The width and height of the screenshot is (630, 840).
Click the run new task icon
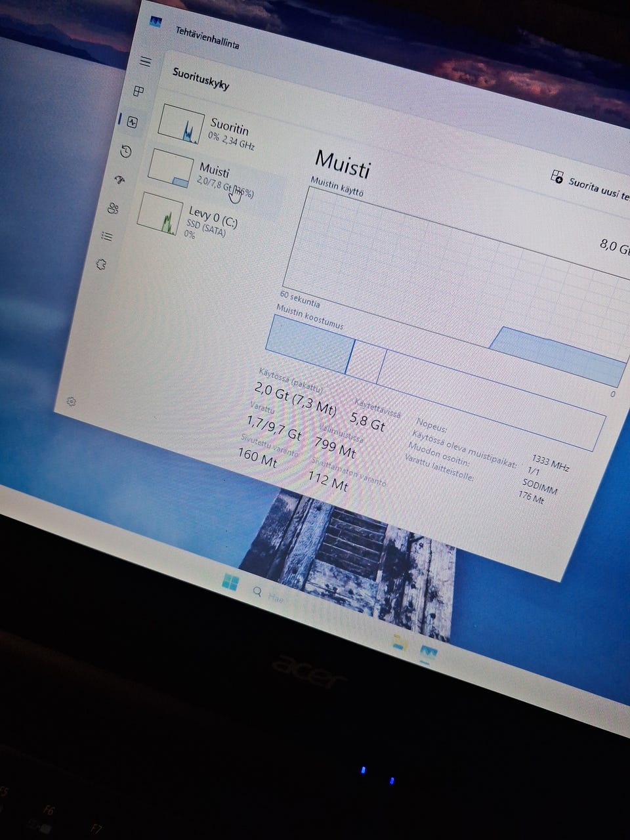tap(557, 176)
